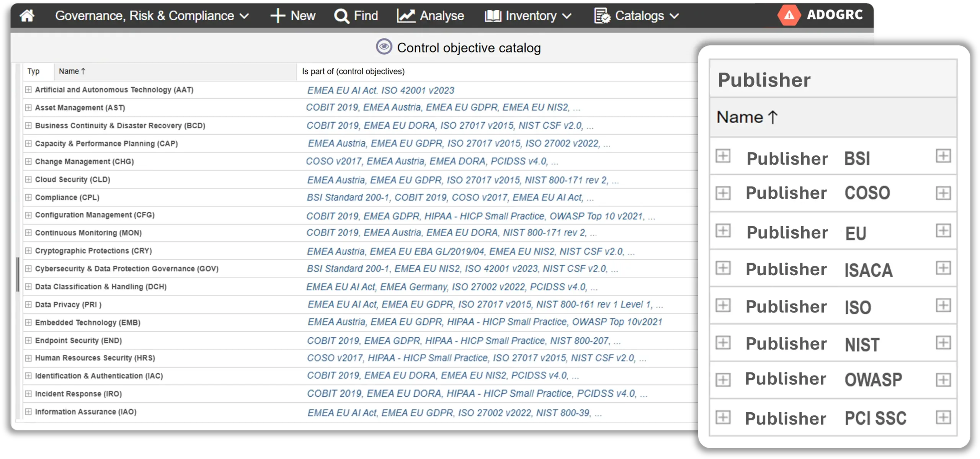
Task: Click the vertical scrollbar on left edge
Action: tap(18, 274)
